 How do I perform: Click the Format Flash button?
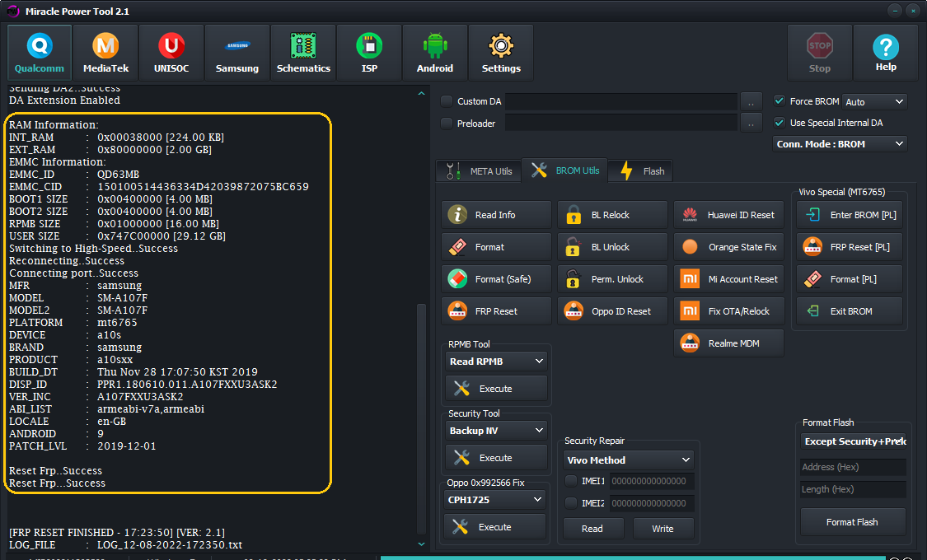click(853, 522)
